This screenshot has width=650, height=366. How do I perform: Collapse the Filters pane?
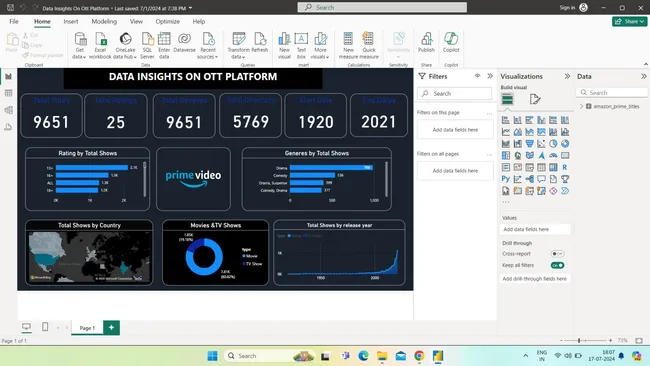pos(490,76)
